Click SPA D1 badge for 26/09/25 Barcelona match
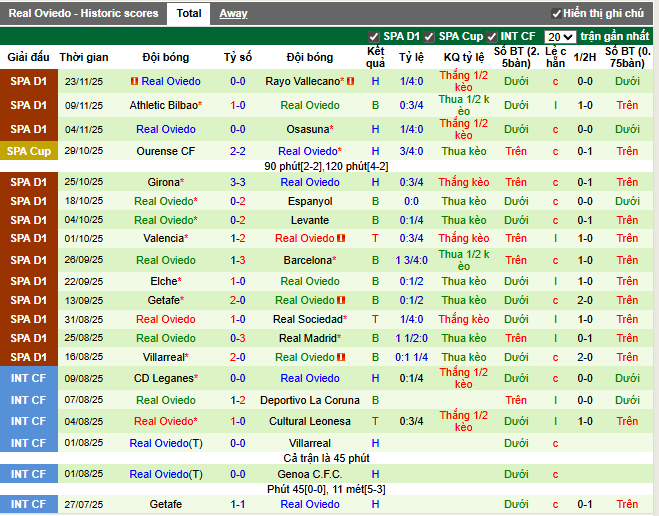 [x=28, y=260]
